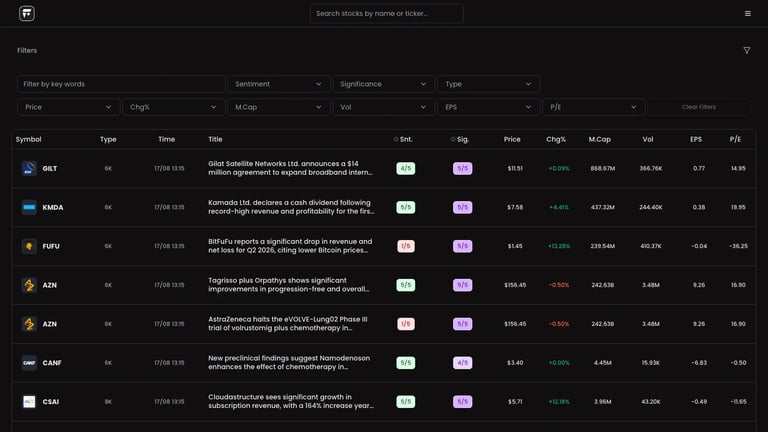Click the search stocks field

(386, 13)
